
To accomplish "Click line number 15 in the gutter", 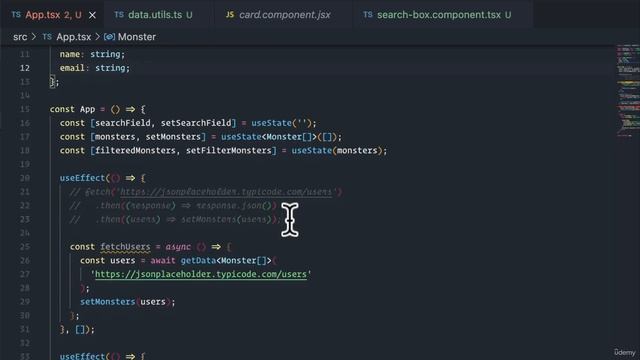I will pos(25,109).
